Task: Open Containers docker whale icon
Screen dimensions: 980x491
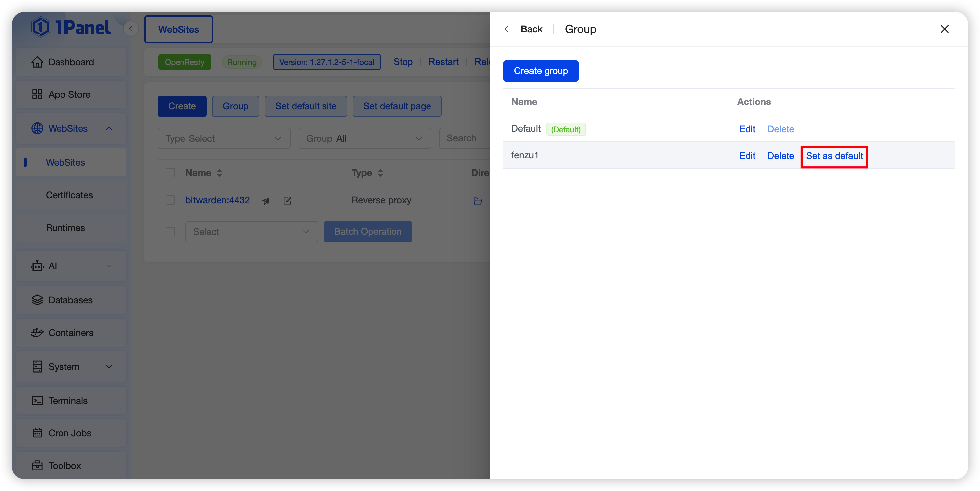Action: (x=37, y=333)
